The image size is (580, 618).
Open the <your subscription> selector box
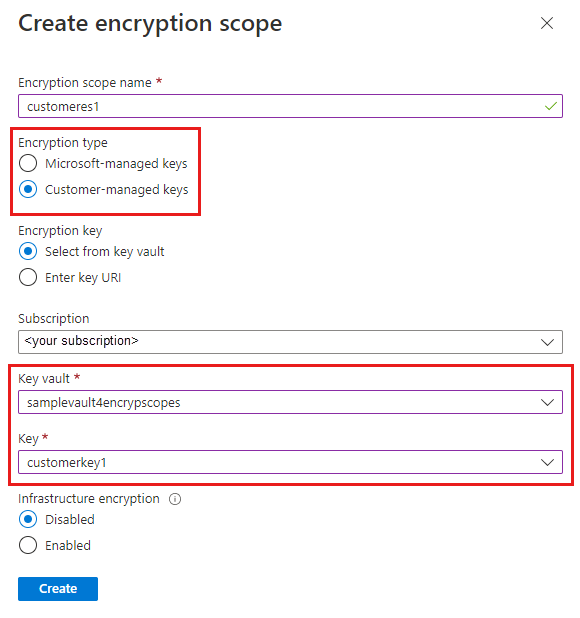point(290,342)
